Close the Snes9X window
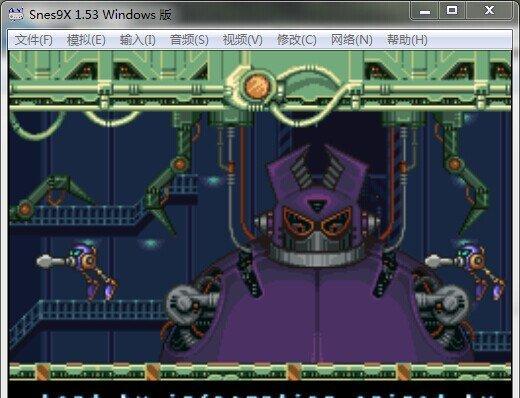Viewport: 520px width, 398px height. click(x=489, y=11)
